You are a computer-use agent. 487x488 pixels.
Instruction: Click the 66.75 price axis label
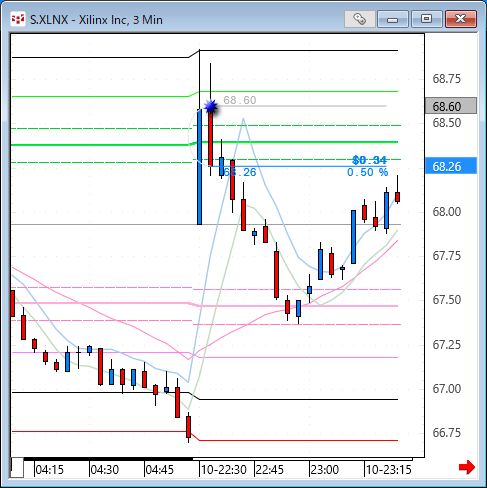point(447,432)
